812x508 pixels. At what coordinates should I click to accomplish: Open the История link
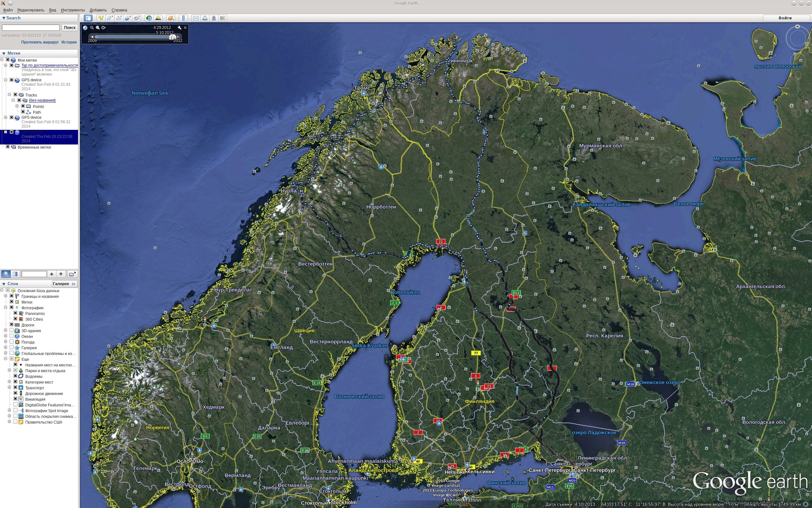click(69, 42)
